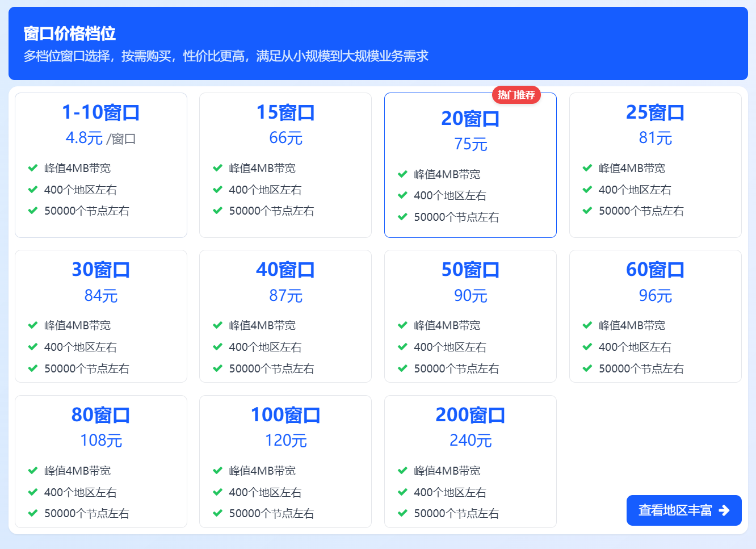Click the 84元 price in 30窗口 card
The height and width of the screenshot is (549, 756).
pyautogui.click(x=101, y=296)
